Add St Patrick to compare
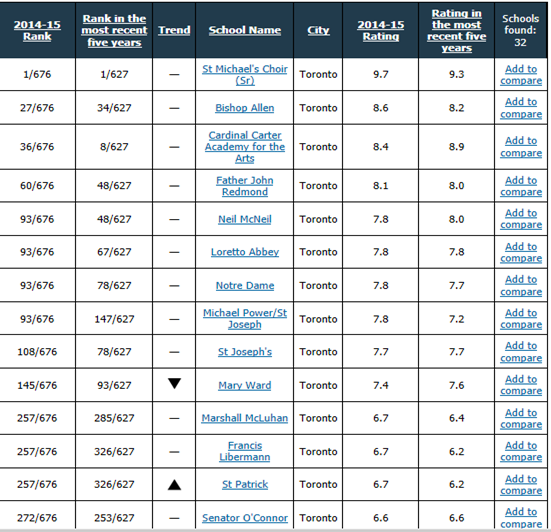551x532 pixels. click(x=521, y=485)
